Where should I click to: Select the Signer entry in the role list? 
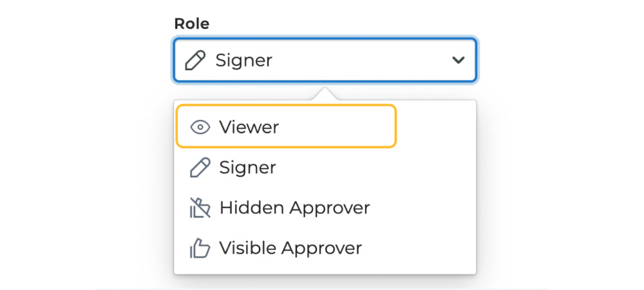pyautogui.click(x=247, y=168)
